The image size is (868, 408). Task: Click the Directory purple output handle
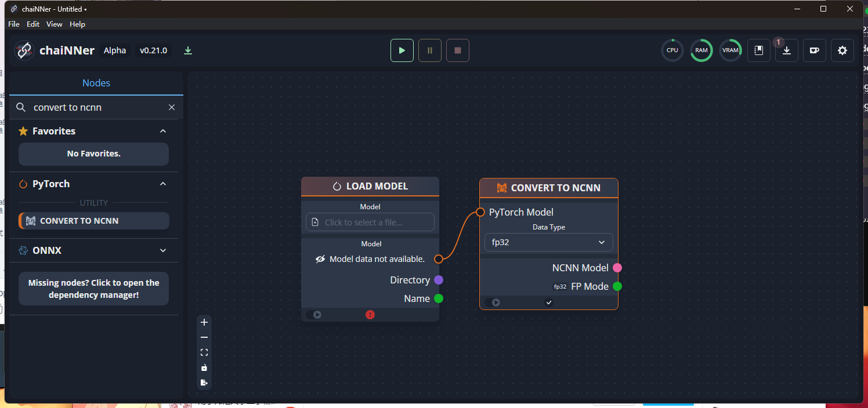(439, 280)
